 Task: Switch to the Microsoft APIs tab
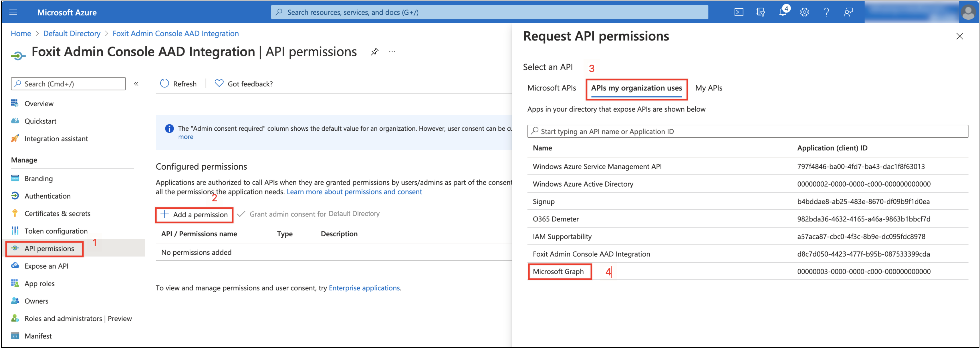point(552,88)
